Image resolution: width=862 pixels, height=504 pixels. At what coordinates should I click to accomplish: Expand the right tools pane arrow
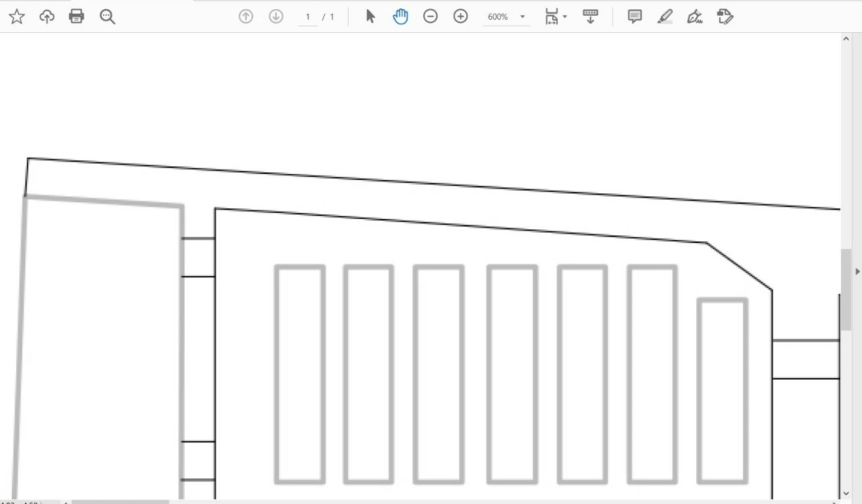tap(857, 271)
